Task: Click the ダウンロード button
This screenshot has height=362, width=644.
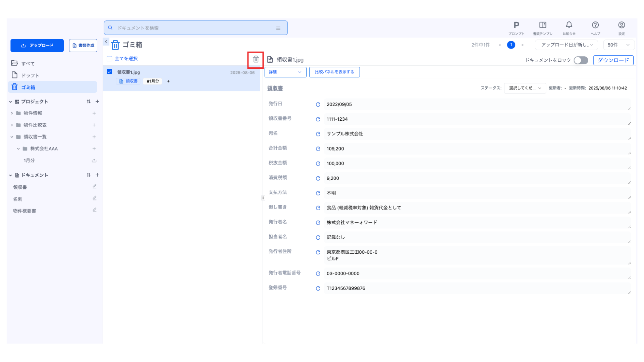Action: coord(613,60)
